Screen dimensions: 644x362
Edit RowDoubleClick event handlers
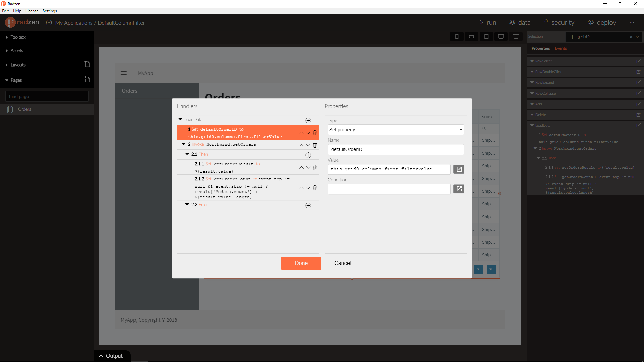638,72
